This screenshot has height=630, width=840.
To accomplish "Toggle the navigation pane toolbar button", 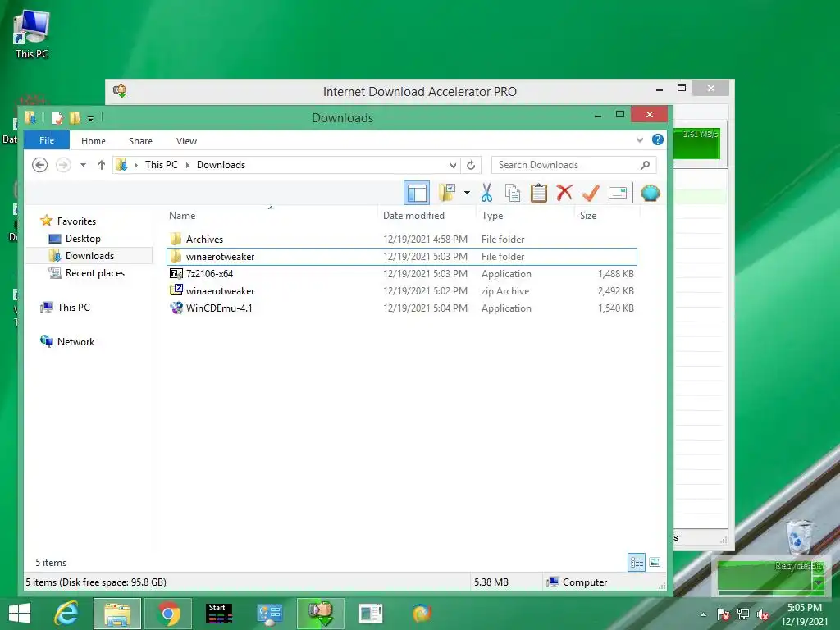I will pyautogui.click(x=416, y=193).
